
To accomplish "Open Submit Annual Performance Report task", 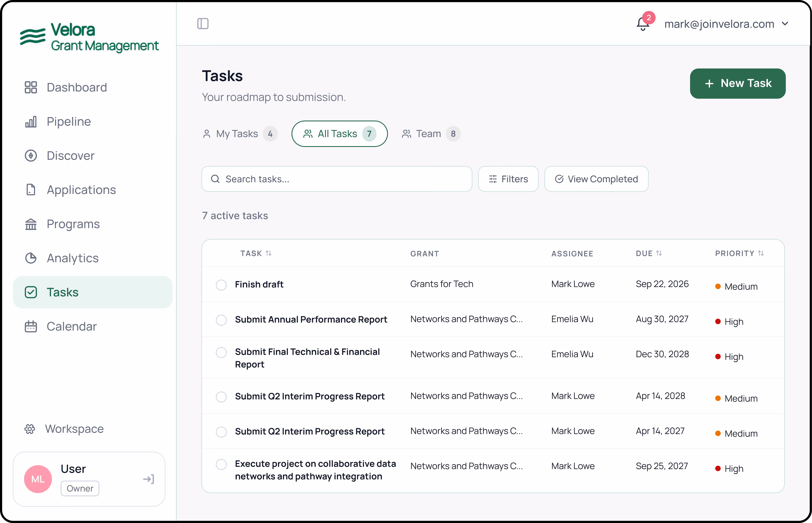I will pyautogui.click(x=311, y=319).
